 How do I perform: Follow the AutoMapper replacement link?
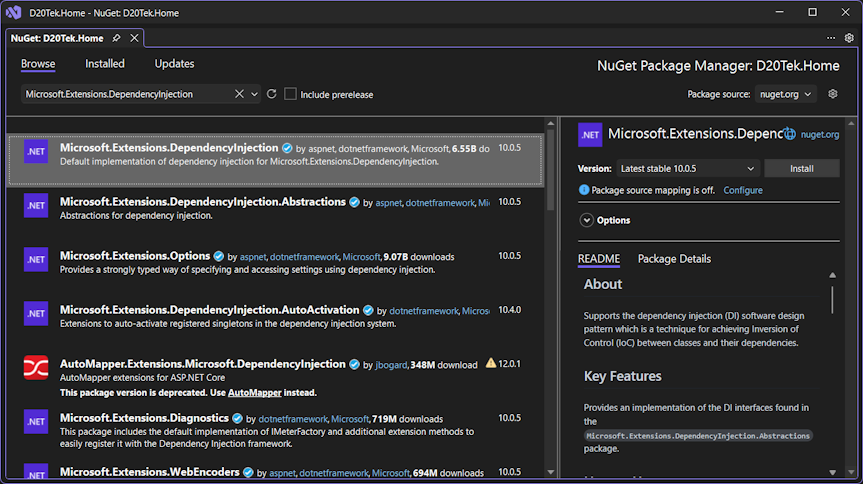click(x=254, y=393)
